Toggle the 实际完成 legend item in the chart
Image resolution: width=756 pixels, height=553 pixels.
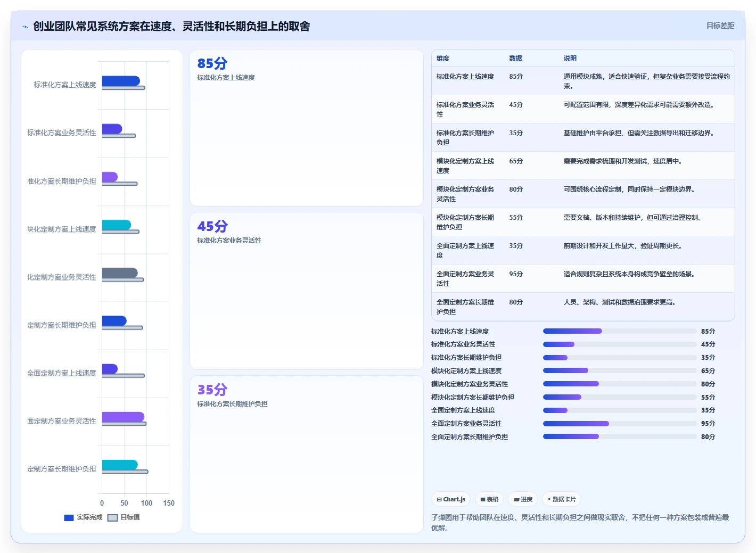[83, 517]
